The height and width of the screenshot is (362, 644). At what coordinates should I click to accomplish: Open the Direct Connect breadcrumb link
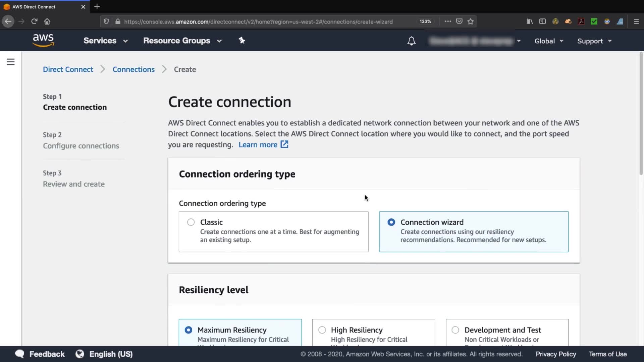coord(68,69)
